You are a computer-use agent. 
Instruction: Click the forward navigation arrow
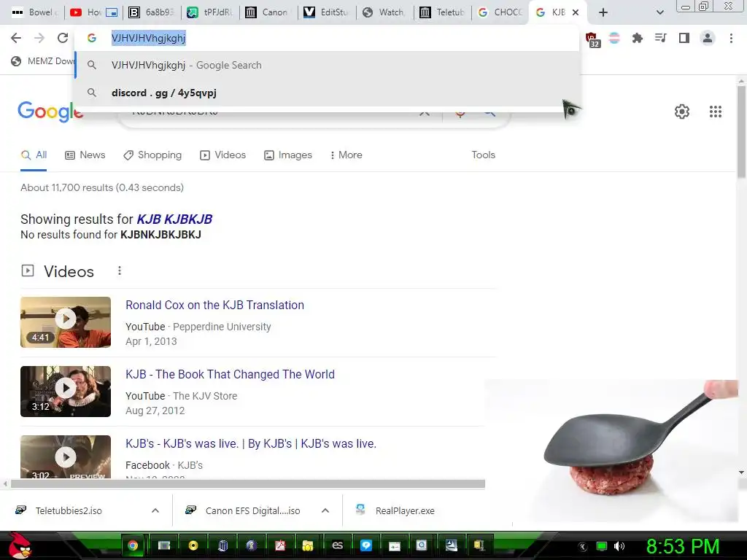point(39,38)
